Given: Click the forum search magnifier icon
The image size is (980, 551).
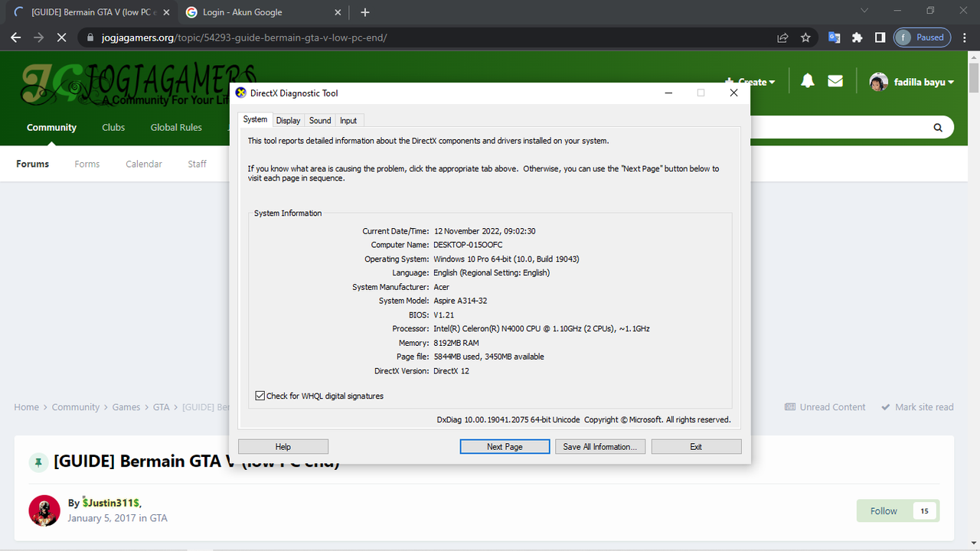Looking at the screenshot, I should [x=938, y=128].
